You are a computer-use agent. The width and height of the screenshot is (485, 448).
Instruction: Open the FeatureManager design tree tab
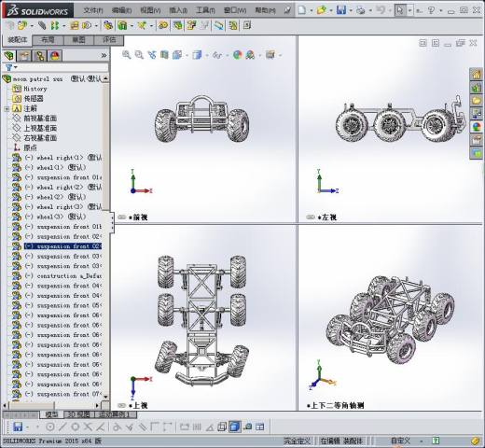[9, 56]
